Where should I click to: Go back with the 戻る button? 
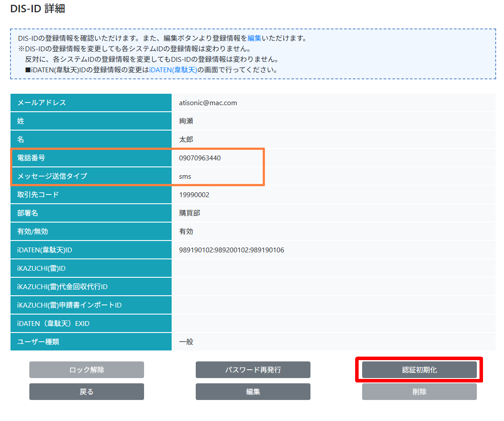click(86, 392)
